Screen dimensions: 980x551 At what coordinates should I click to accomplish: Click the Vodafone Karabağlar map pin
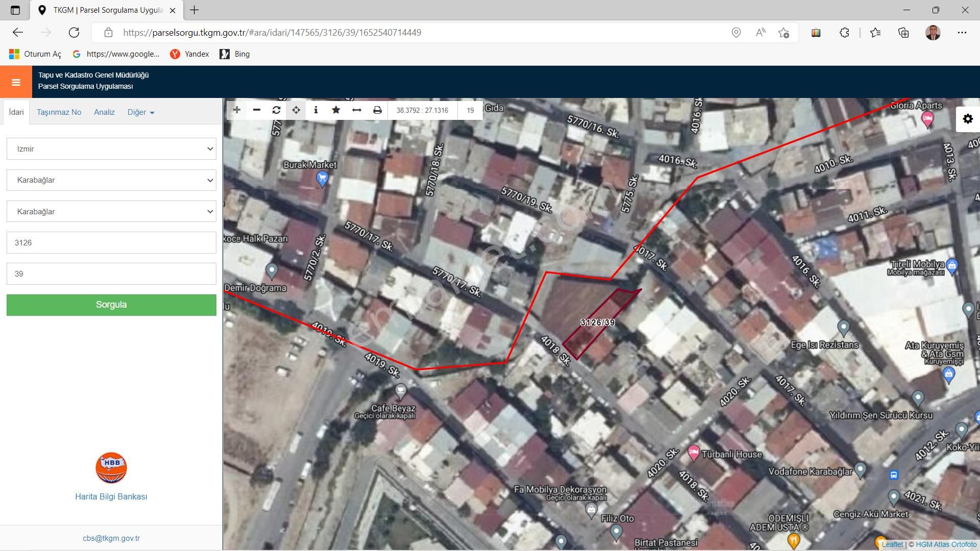point(860,470)
